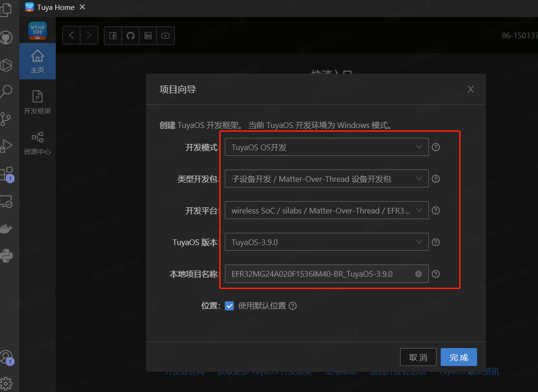Open the YouTube link icon

pyautogui.click(x=165, y=36)
